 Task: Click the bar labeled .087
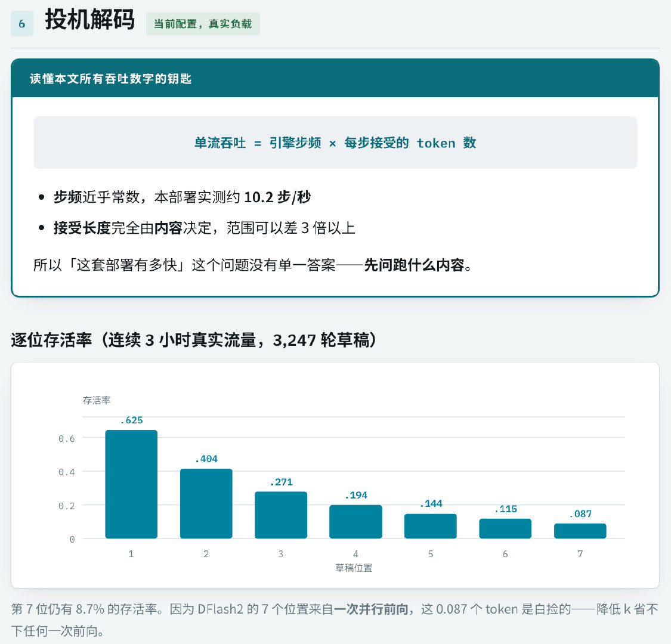point(580,531)
